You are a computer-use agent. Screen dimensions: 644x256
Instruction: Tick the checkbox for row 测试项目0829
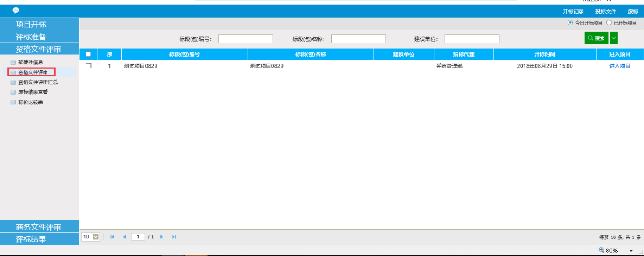pos(89,66)
